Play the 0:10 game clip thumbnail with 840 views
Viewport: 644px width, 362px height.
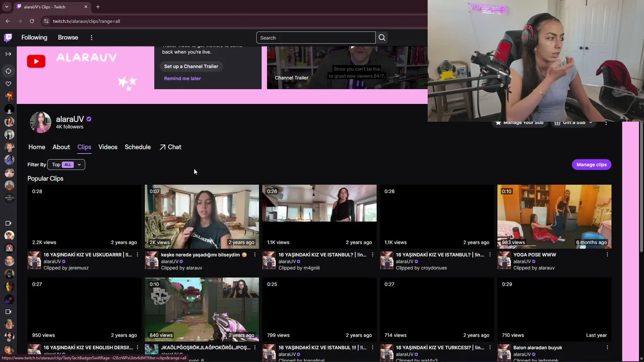[202, 309]
